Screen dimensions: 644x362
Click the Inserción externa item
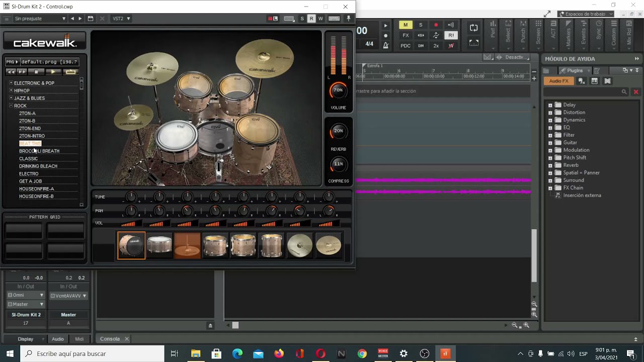pos(582,196)
